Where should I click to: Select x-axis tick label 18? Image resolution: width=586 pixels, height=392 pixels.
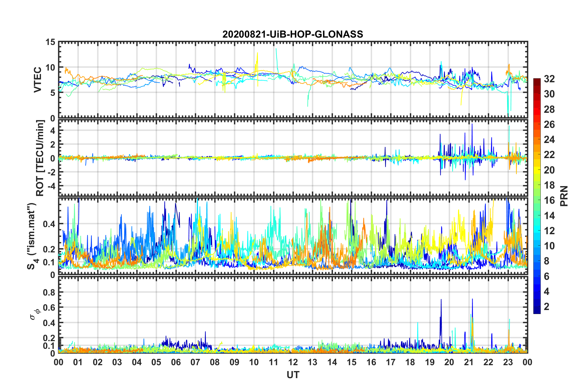(x=410, y=362)
